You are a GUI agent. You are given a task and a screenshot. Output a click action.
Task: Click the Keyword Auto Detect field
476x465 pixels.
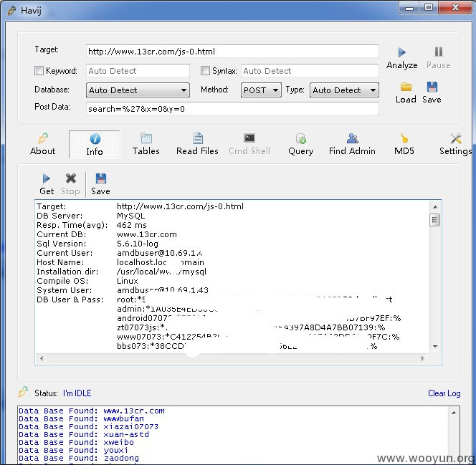coord(138,71)
